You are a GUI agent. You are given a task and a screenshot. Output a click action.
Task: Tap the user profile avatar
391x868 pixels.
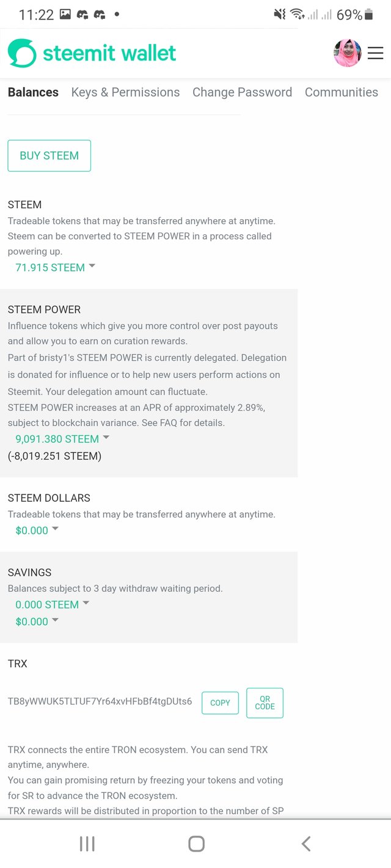click(347, 53)
